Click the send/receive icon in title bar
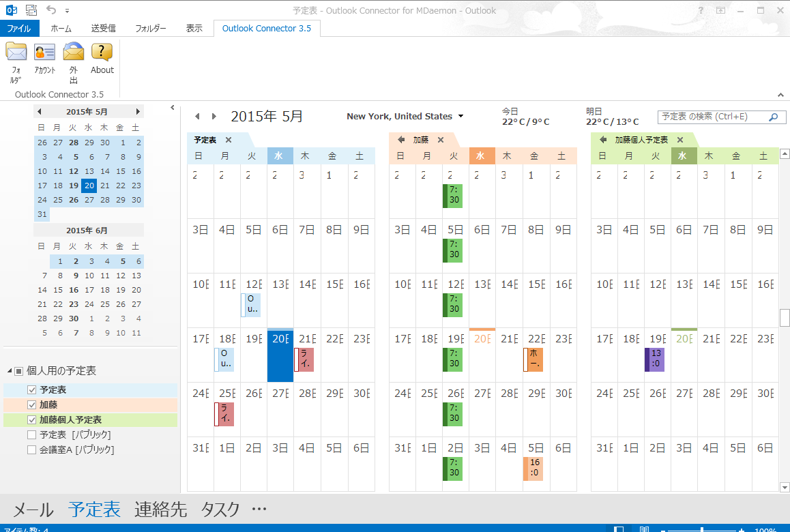790x532 pixels. 31,10
